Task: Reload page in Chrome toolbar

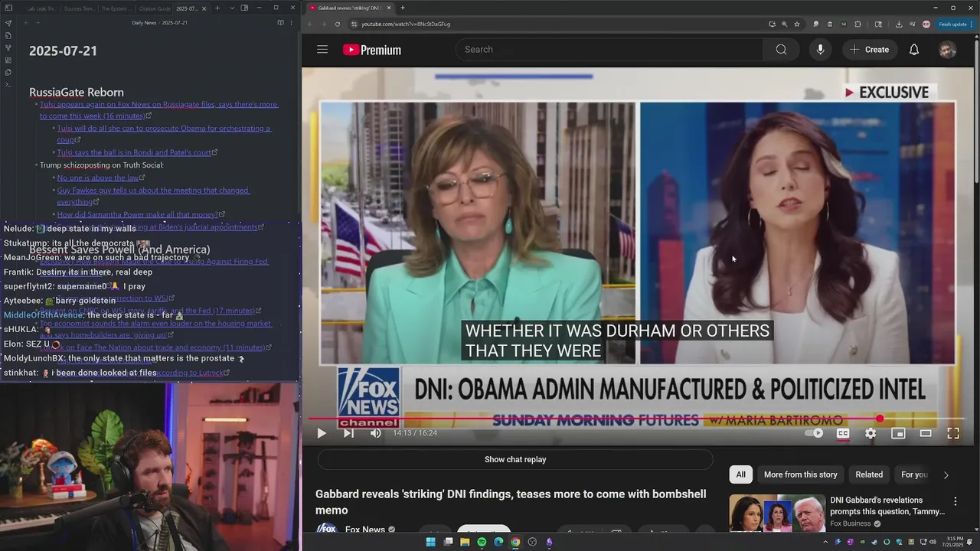Action: [337, 24]
